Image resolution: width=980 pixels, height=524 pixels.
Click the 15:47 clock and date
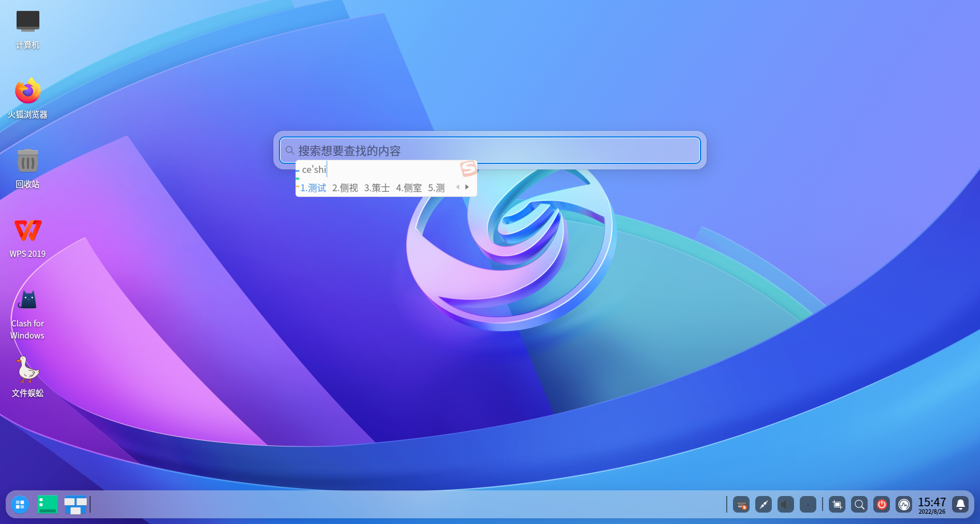pyautogui.click(x=932, y=505)
